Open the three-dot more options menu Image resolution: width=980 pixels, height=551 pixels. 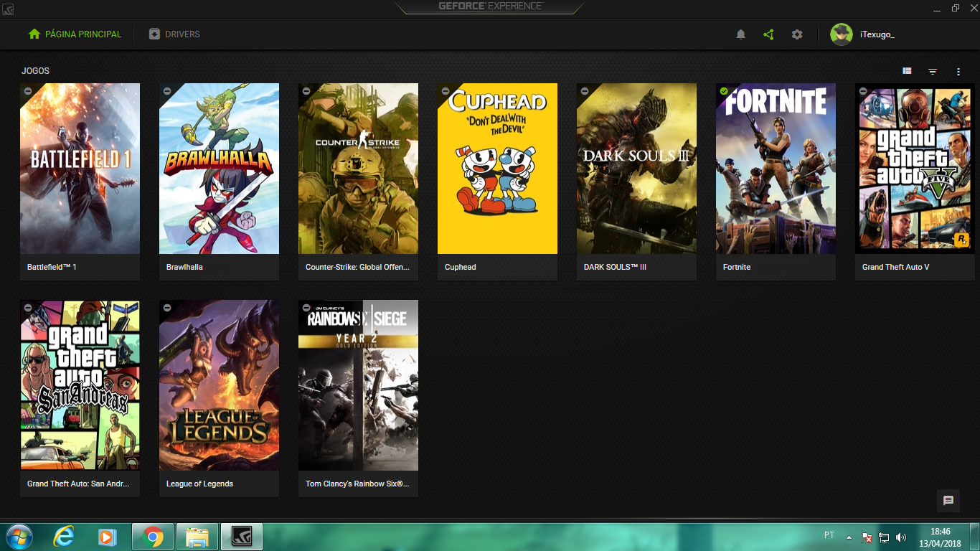(x=958, y=71)
